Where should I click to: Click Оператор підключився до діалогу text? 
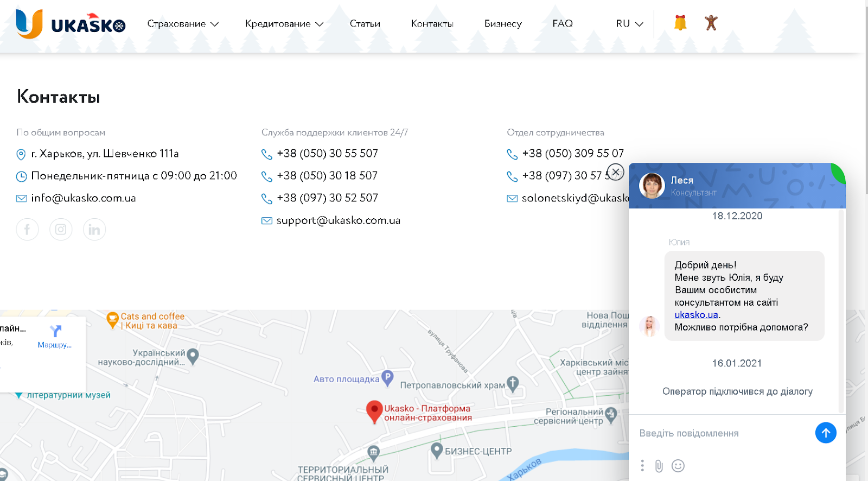click(x=737, y=391)
